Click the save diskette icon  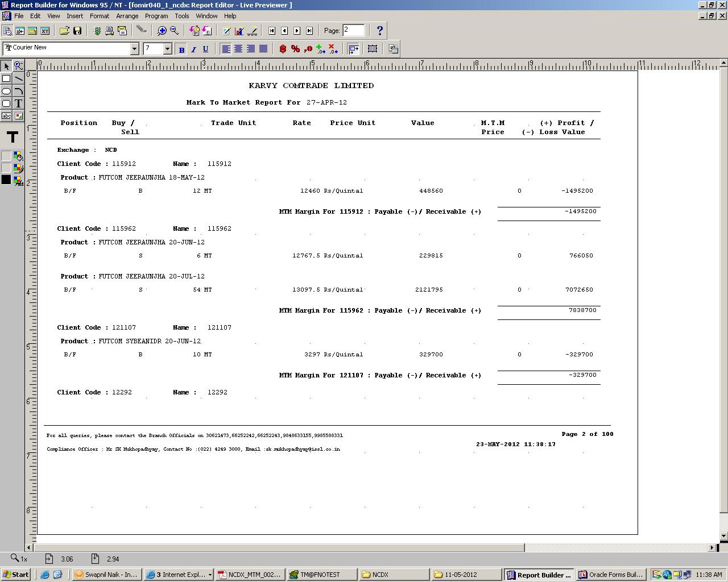[x=77, y=31]
